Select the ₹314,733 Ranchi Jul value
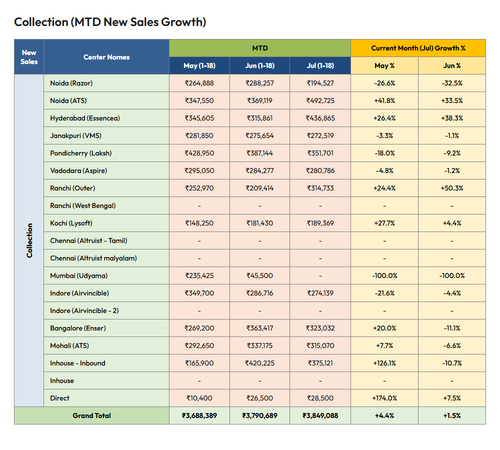 [x=320, y=188]
